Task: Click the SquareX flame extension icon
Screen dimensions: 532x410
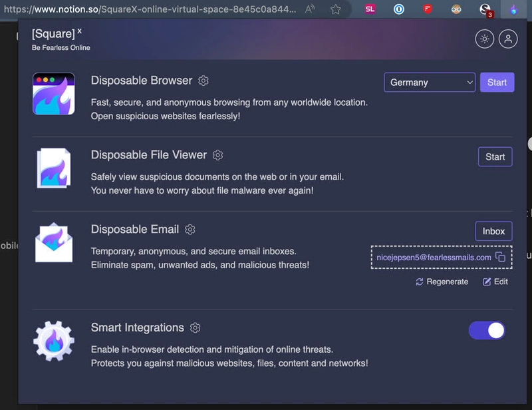Action: (x=513, y=9)
